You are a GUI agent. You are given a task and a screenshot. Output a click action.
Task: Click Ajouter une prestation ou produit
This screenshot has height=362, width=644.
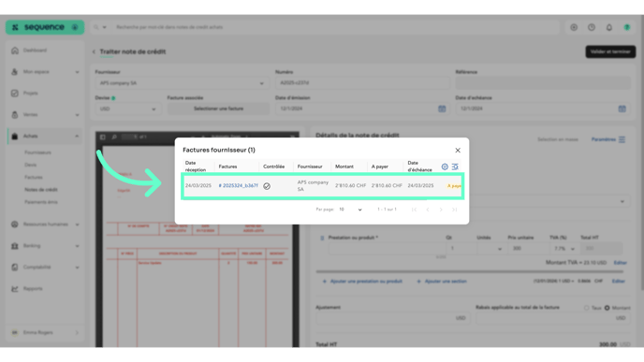pos(362,282)
